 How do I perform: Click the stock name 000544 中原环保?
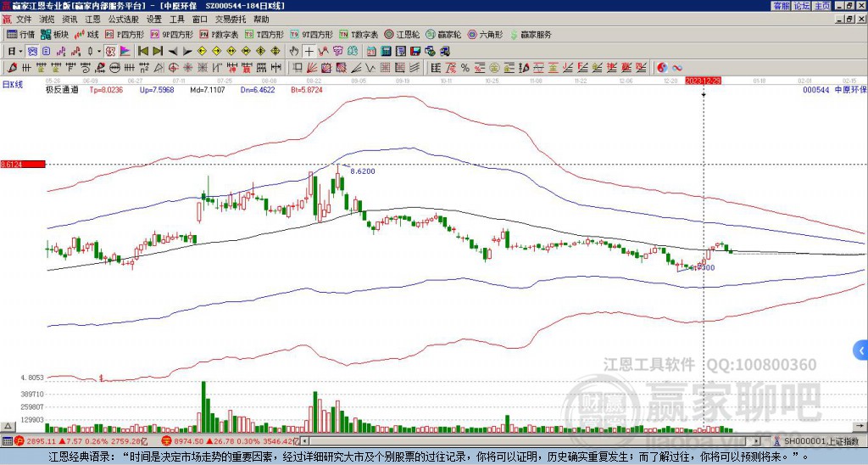click(834, 90)
